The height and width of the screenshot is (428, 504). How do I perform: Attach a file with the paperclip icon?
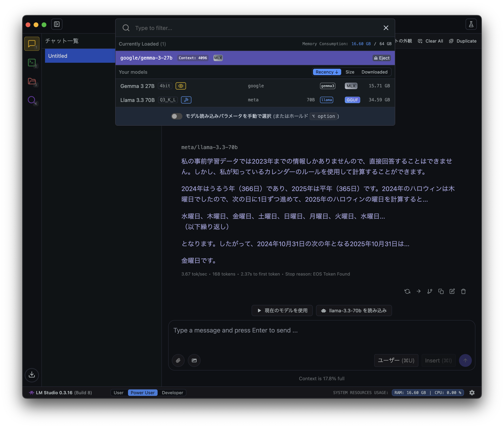(178, 360)
